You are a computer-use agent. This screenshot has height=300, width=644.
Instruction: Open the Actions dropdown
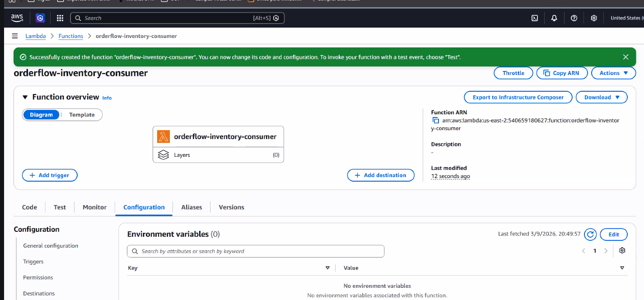coord(614,73)
